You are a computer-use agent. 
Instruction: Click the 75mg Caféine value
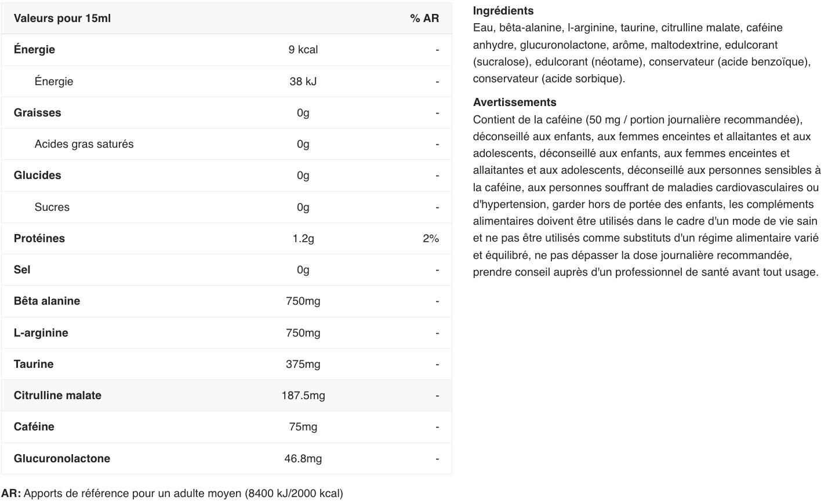click(303, 427)
